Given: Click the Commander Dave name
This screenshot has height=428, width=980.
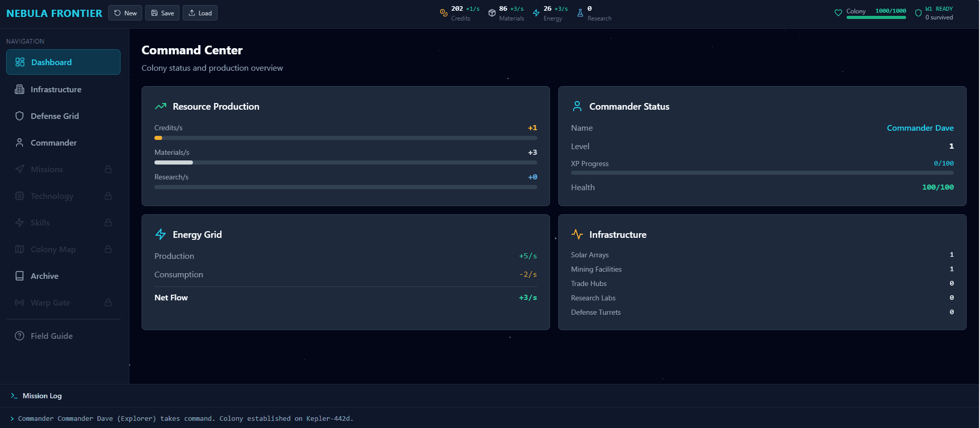Looking at the screenshot, I should 920,128.
